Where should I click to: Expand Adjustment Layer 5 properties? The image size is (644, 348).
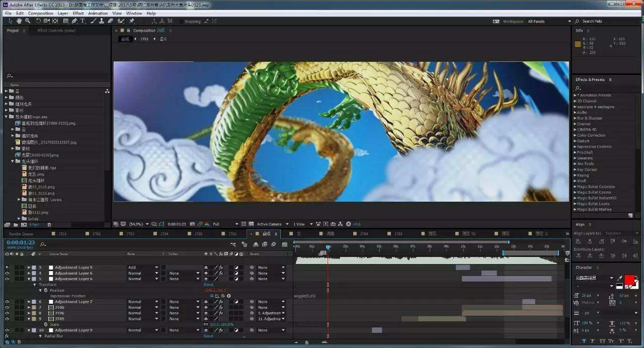[x=29, y=268]
